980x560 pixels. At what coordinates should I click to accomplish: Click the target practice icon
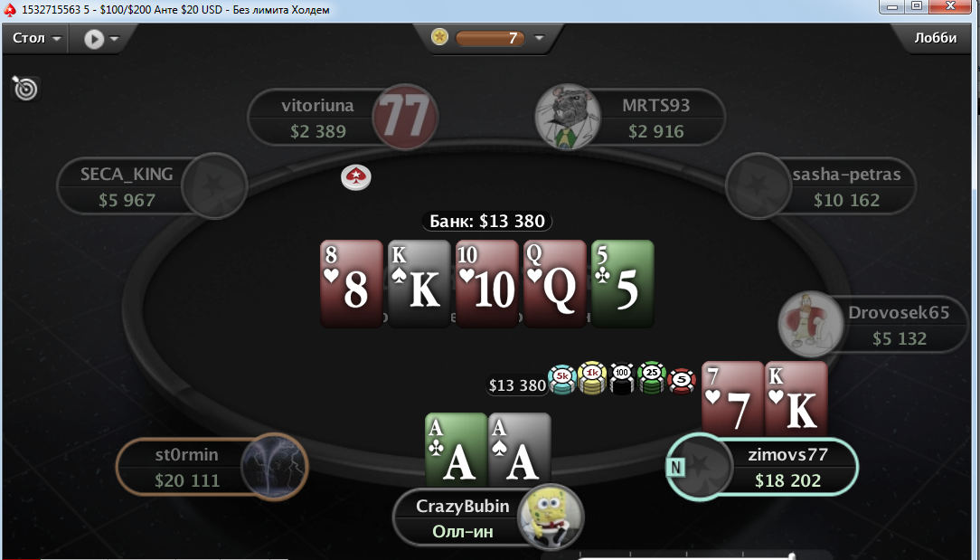(x=25, y=89)
